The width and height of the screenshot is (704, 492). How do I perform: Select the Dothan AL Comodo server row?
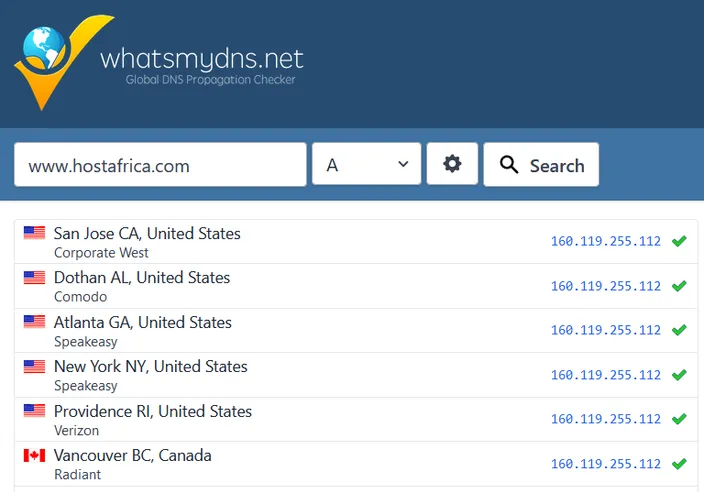(x=356, y=286)
